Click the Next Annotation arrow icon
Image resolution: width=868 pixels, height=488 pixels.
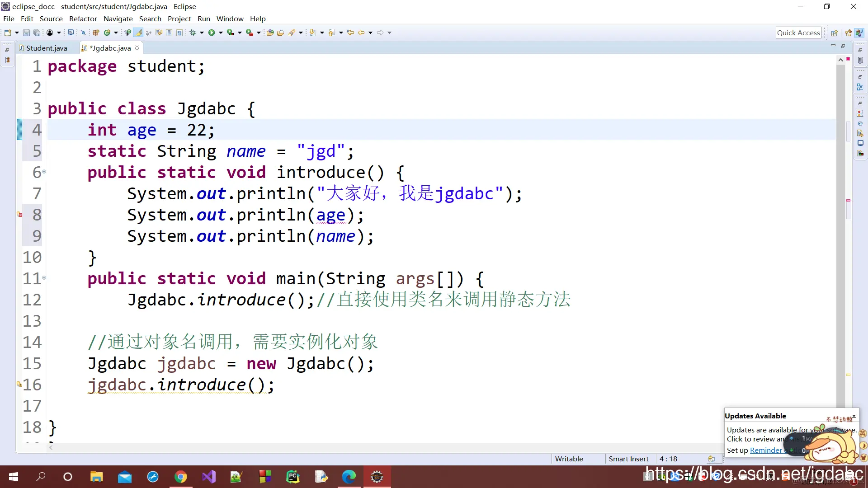pos(312,33)
